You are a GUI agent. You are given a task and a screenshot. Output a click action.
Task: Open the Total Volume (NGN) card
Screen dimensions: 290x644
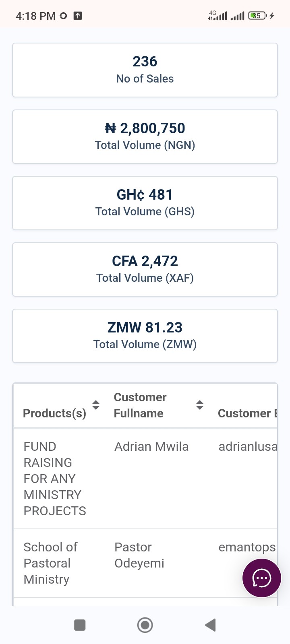click(x=145, y=136)
